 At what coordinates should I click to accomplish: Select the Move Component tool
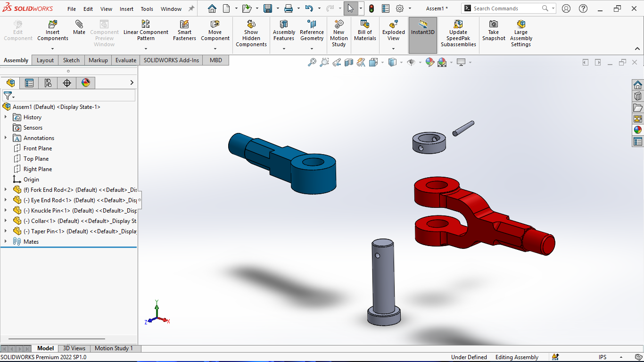215,31
